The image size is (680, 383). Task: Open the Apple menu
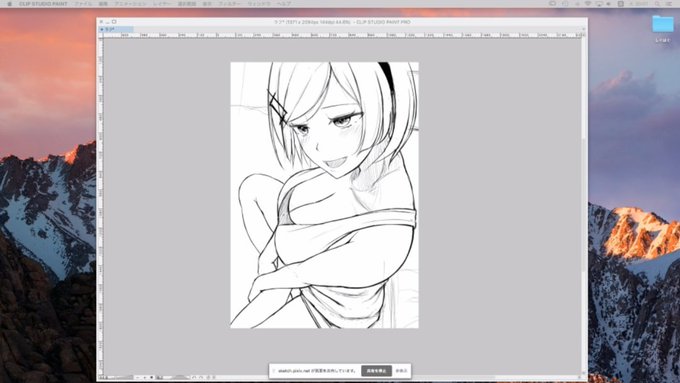10,3
